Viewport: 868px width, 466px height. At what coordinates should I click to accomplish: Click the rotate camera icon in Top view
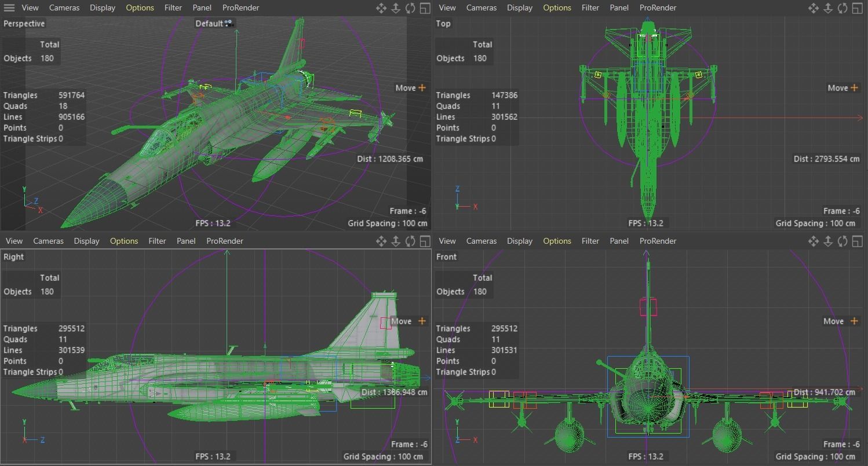(843, 8)
